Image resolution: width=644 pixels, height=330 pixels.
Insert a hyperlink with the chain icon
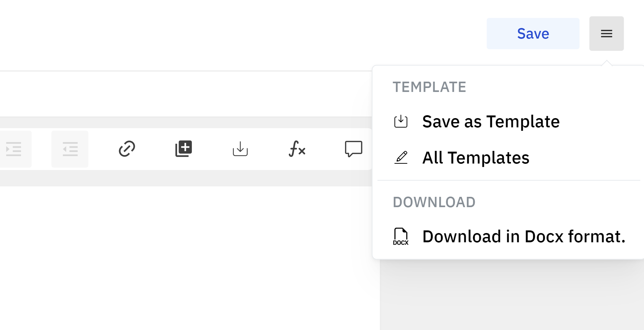click(x=127, y=149)
